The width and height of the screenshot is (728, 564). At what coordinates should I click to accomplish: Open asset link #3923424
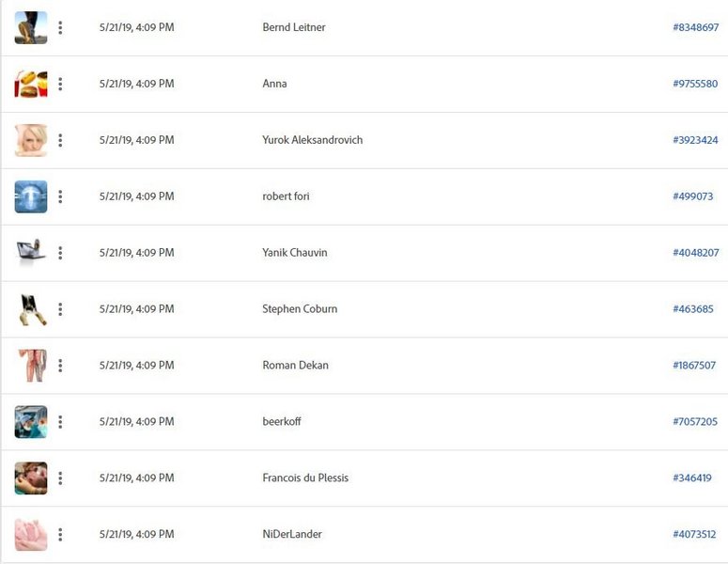pos(695,140)
